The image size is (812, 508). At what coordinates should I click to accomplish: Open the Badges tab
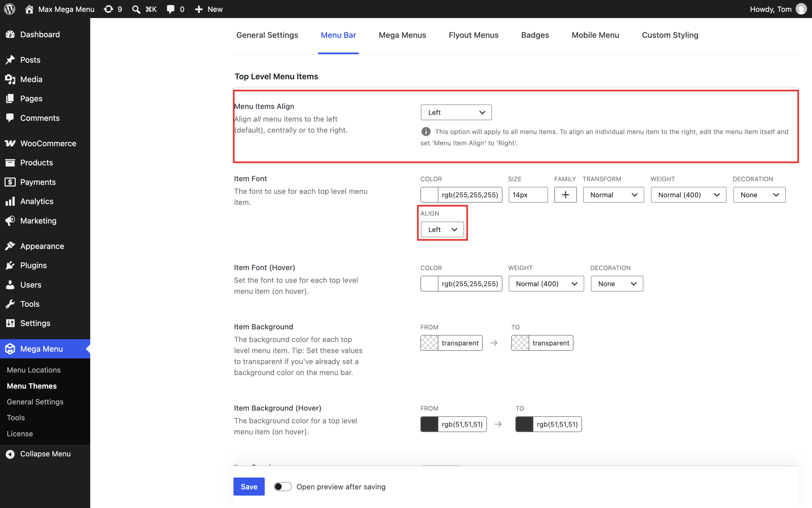point(535,35)
